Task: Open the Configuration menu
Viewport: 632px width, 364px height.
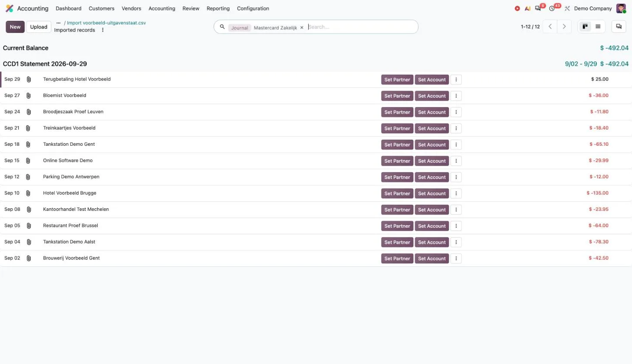Action: 253,8
